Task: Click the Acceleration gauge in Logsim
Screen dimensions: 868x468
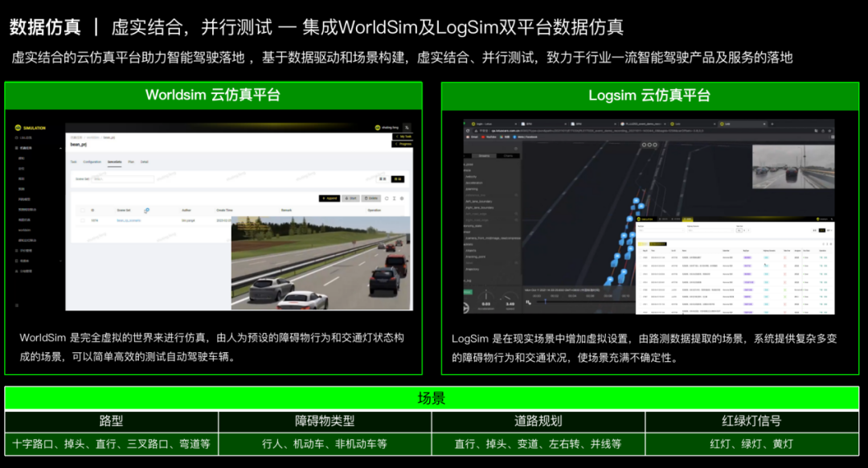Action: pos(486,300)
